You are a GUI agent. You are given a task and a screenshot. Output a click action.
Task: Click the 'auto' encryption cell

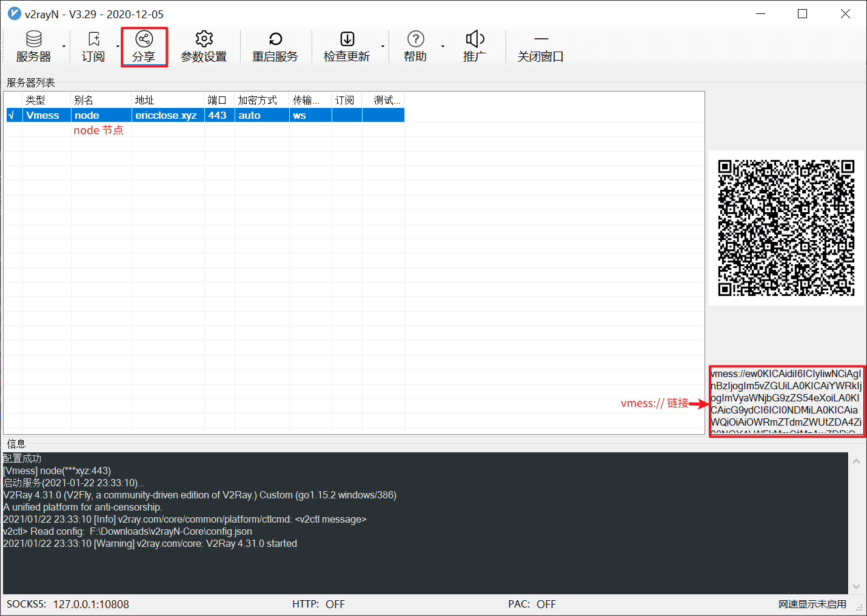[262, 115]
